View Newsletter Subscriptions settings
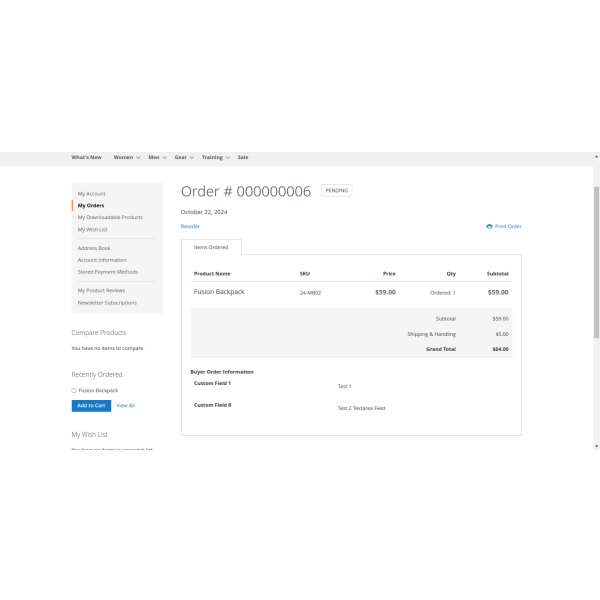600x600 pixels. click(107, 302)
